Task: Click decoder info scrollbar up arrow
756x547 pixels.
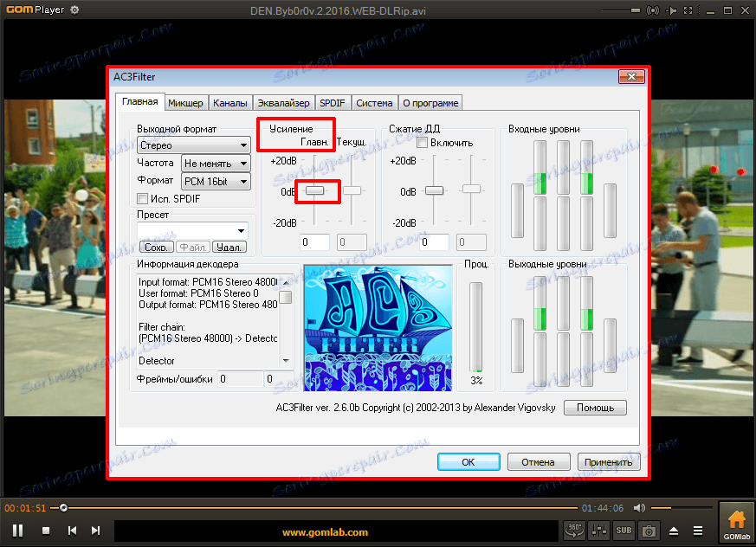Action: tap(286, 282)
